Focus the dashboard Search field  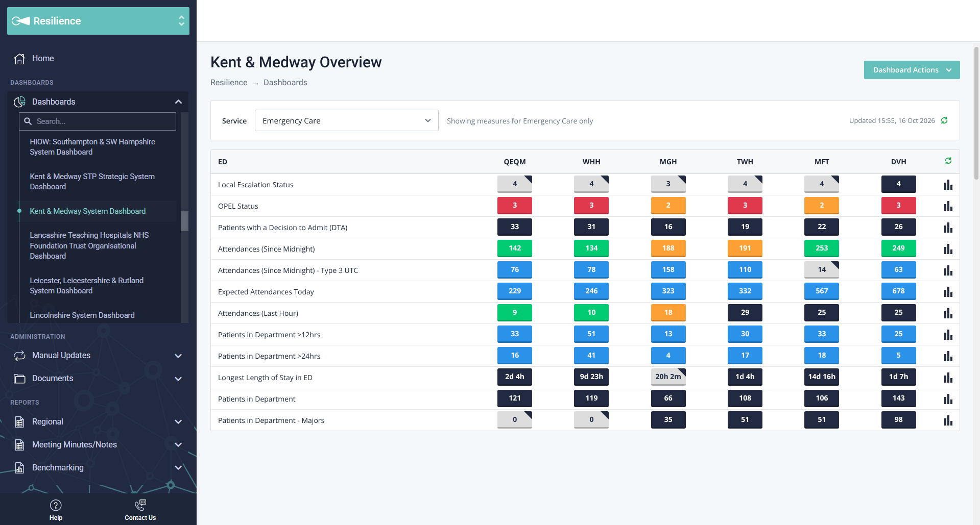pos(98,121)
